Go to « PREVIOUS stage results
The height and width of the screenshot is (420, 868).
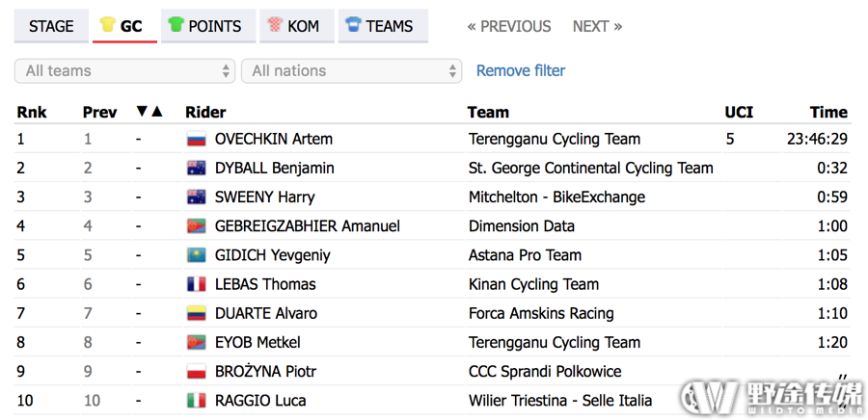coord(509,26)
